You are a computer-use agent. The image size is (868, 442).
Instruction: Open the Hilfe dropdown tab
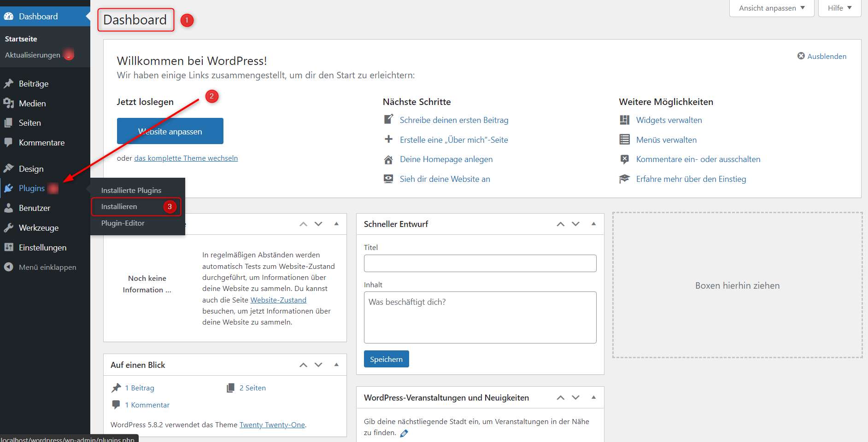[839, 8]
